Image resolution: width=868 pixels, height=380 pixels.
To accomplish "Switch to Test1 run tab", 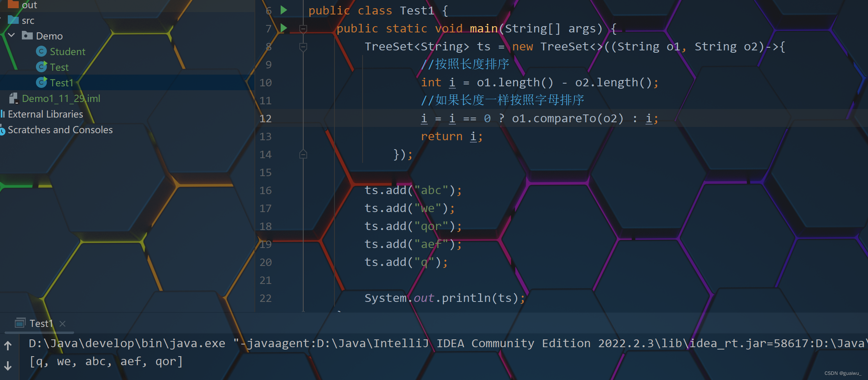I will [41, 323].
